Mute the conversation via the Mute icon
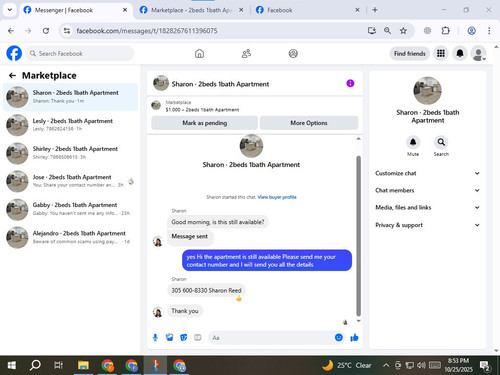This screenshot has width=500, height=375. point(413,143)
